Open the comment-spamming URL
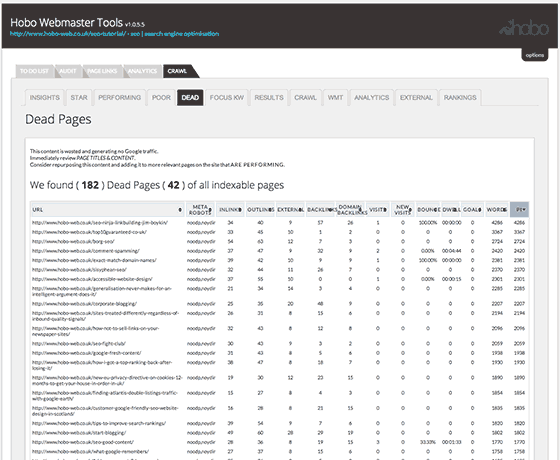The height and width of the screenshot is (460, 560). [x=86, y=251]
